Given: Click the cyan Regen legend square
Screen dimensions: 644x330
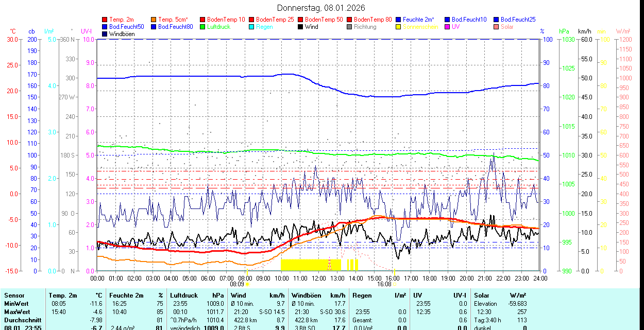Looking at the screenshot, I should click(251, 27).
